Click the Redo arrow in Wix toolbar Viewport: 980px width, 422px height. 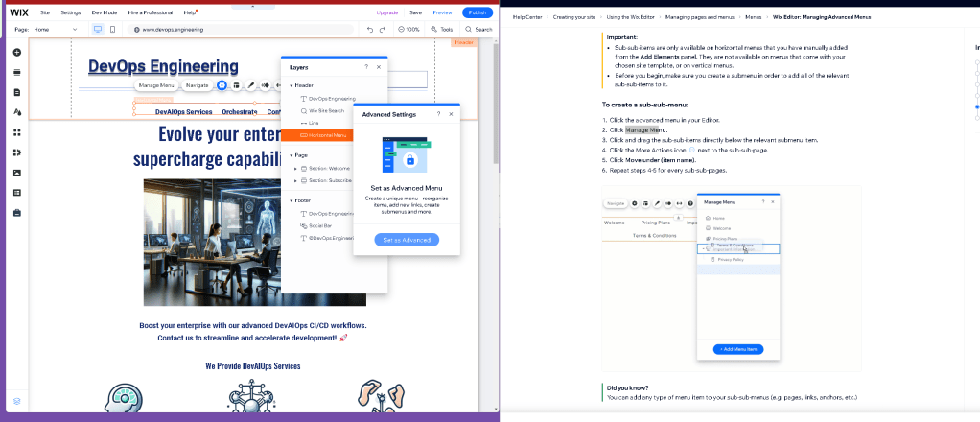tap(383, 30)
